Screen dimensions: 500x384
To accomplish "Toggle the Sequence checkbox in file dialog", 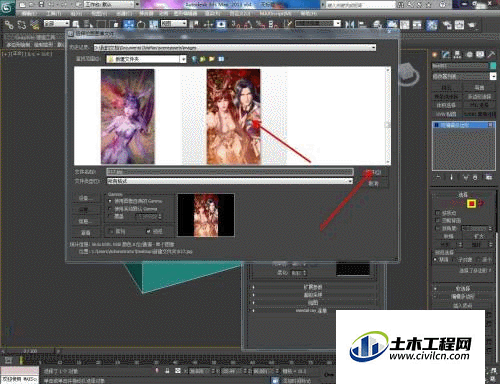I will (112, 231).
